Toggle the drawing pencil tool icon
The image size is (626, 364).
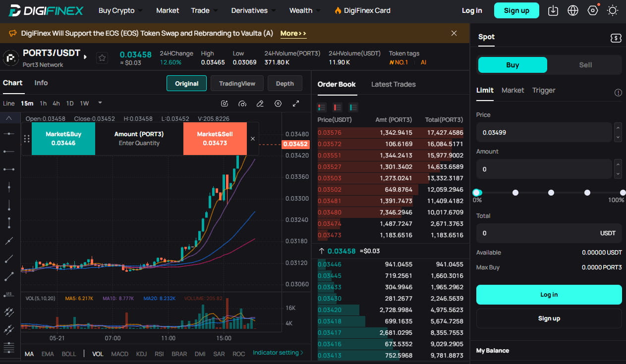tap(260, 104)
